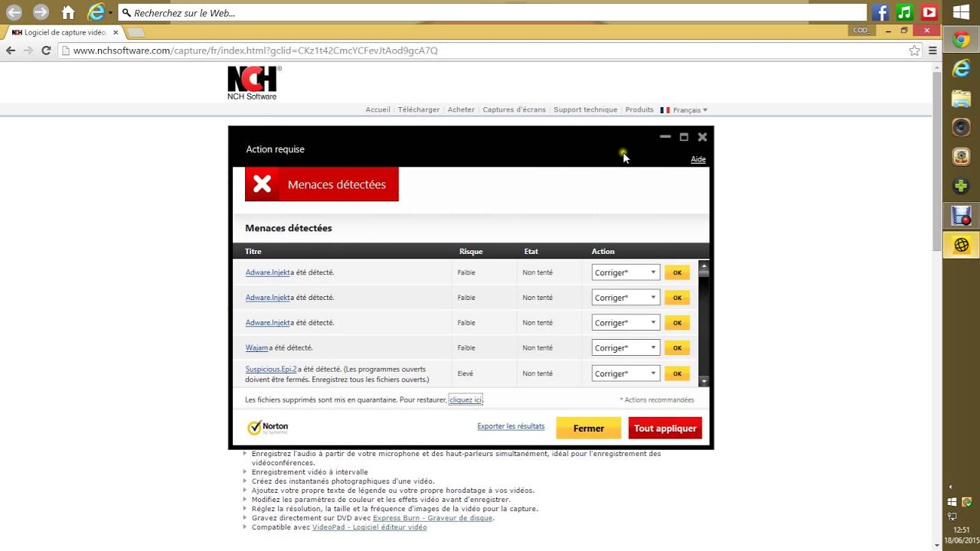Click the top toolbar forward arrow
Image resolution: width=980 pixels, height=551 pixels.
tap(41, 12)
